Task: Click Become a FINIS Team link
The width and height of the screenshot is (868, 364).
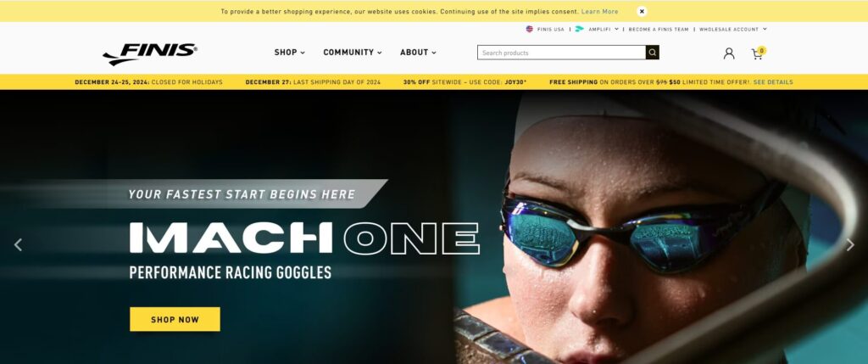Action: tap(658, 29)
